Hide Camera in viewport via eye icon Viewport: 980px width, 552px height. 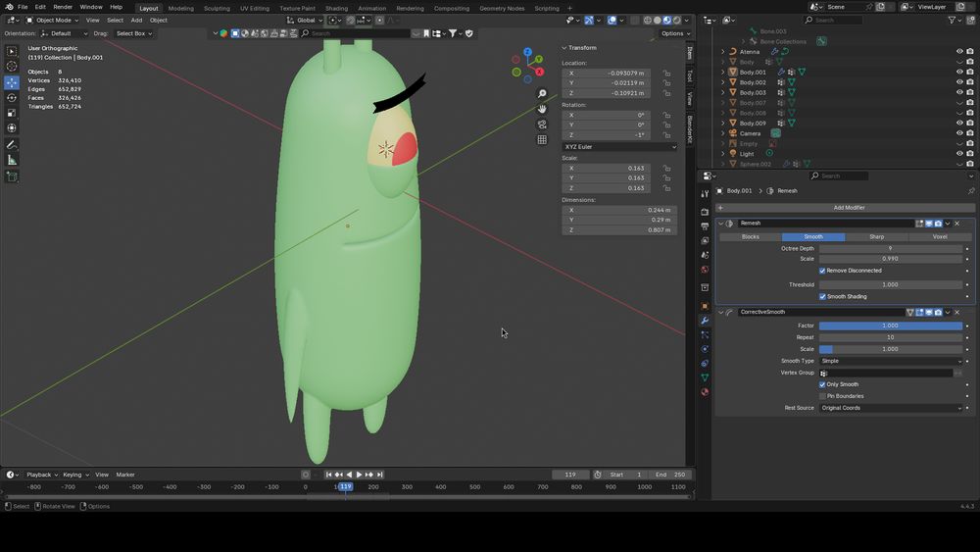(x=959, y=133)
